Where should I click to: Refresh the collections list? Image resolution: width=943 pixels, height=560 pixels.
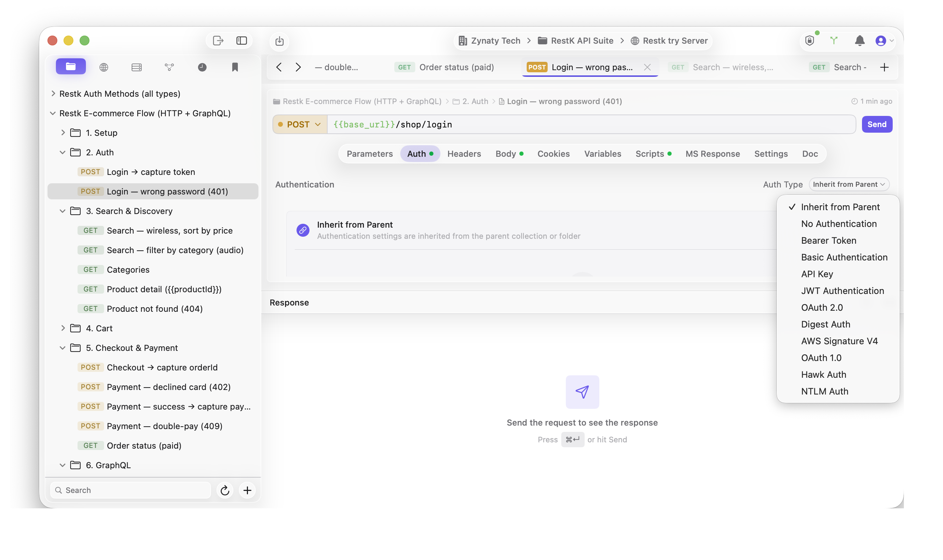[225, 490]
